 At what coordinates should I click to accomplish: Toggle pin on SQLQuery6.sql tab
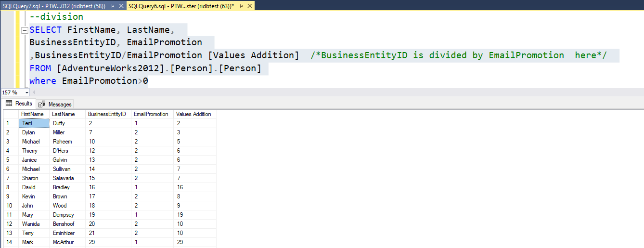[x=240, y=5]
